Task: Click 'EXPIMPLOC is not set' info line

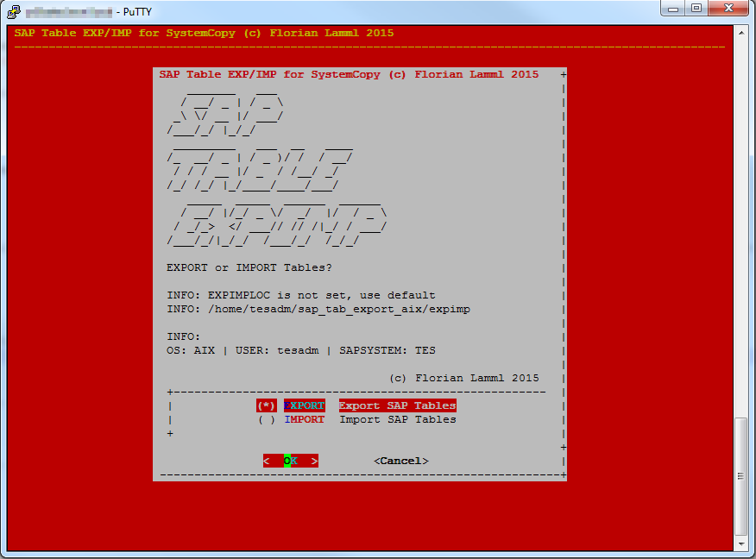Action: (301, 295)
